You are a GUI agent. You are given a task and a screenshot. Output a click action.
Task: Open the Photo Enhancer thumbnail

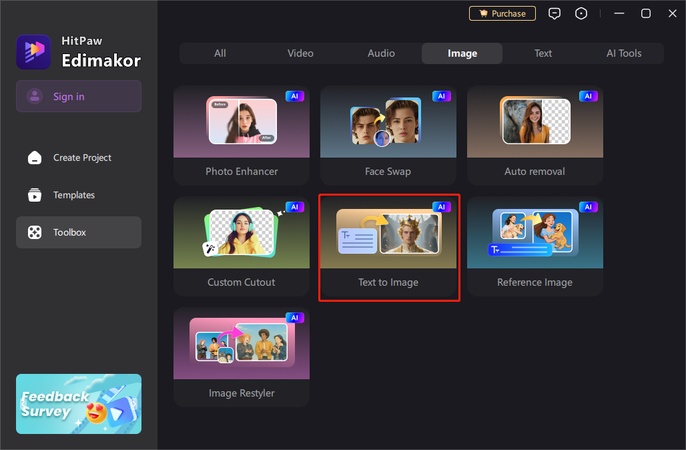(x=242, y=122)
